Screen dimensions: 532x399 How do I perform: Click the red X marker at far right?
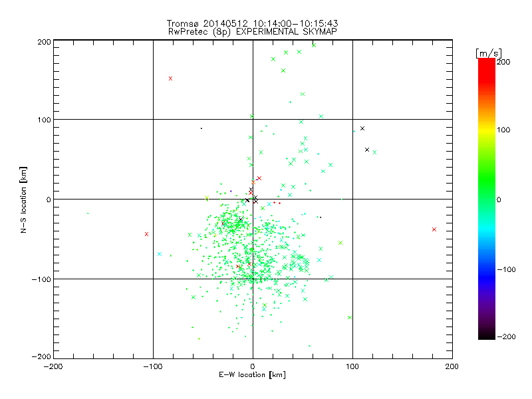434,229
